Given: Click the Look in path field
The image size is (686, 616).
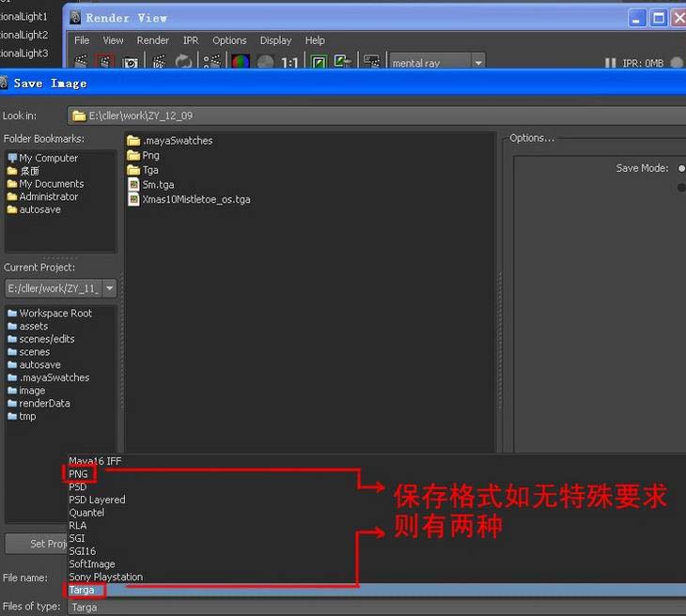Looking at the screenshot, I should point(376,115).
